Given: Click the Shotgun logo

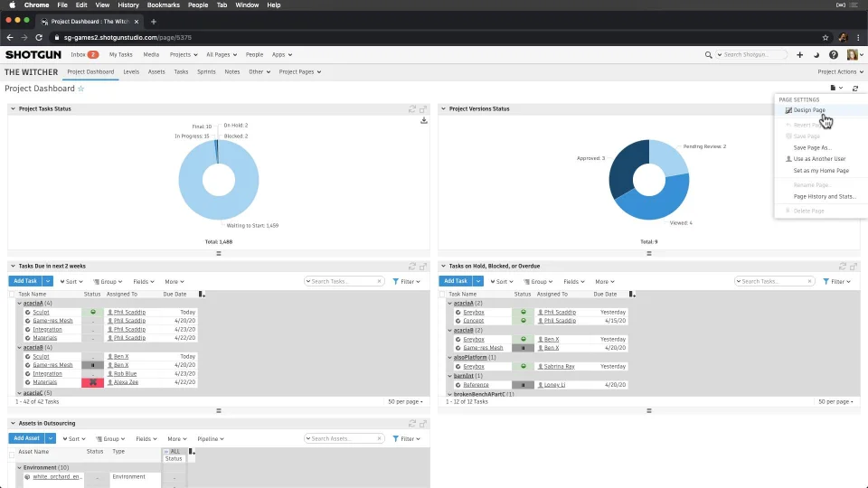Looking at the screenshot, I should 33,55.
